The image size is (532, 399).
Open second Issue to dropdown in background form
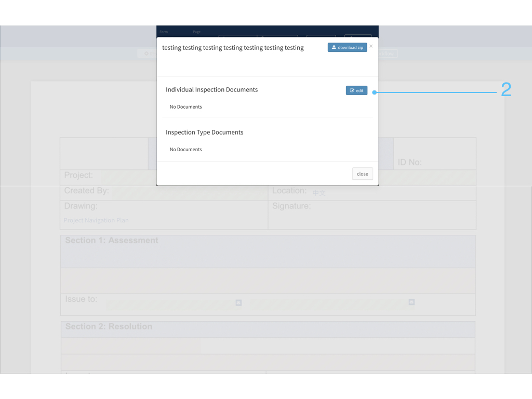pos(411,302)
